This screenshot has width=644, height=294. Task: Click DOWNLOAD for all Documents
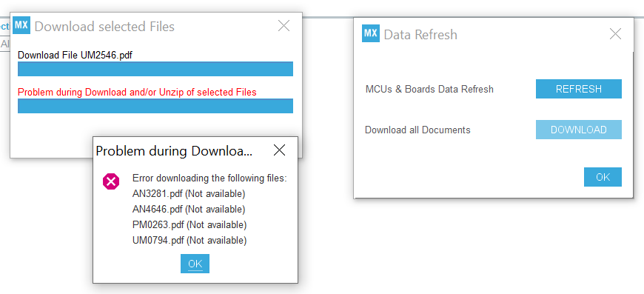(578, 130)
